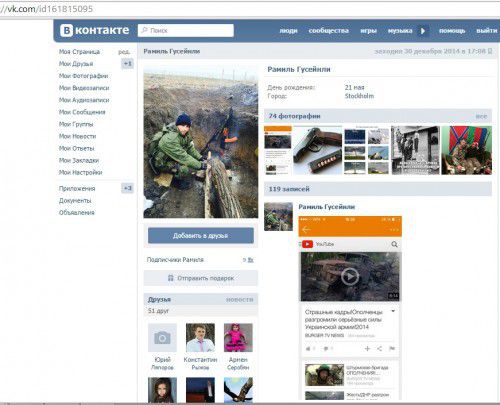Open люди in the top navigation
500x405 pixels.
288,31
